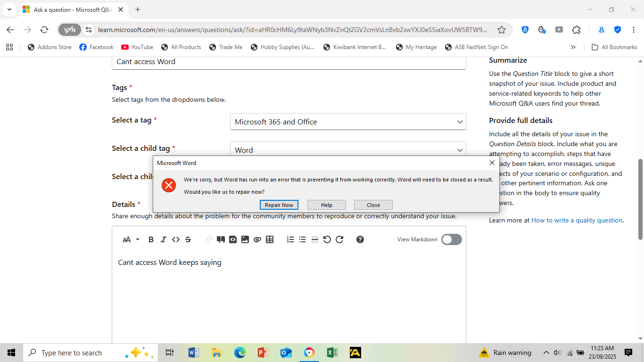Click the Close button in the Word dialog
This screenshot has width=644, height=362.
coord(373,205)
